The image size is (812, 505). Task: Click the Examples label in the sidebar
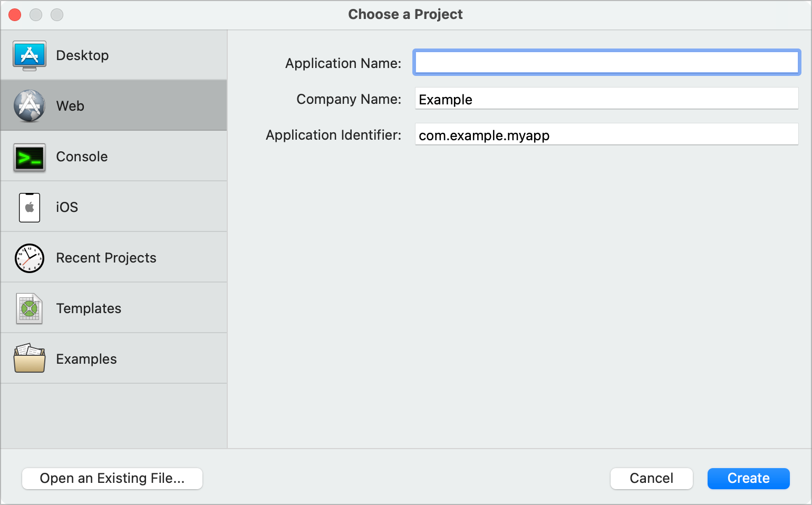tap(86, 359)
